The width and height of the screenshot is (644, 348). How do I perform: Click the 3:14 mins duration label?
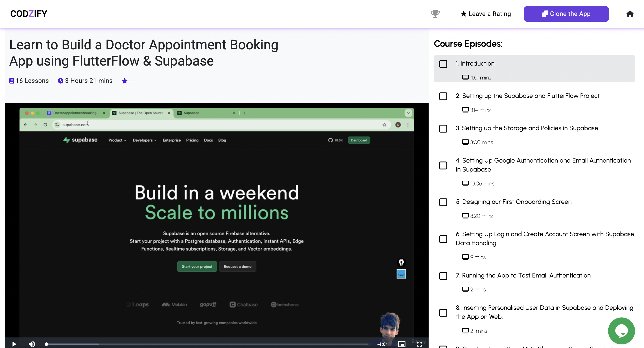(x=480, y=110)
